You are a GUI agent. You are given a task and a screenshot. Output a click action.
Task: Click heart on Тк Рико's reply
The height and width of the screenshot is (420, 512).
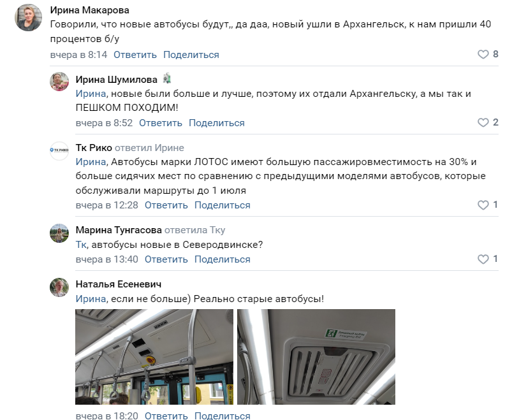[x=483, y=205]
